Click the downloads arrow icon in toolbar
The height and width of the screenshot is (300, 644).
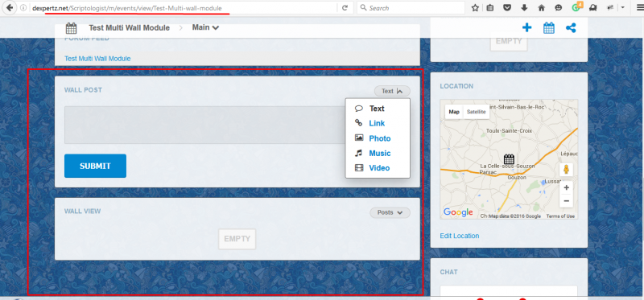pyautogui.click(x=524, y=8)
